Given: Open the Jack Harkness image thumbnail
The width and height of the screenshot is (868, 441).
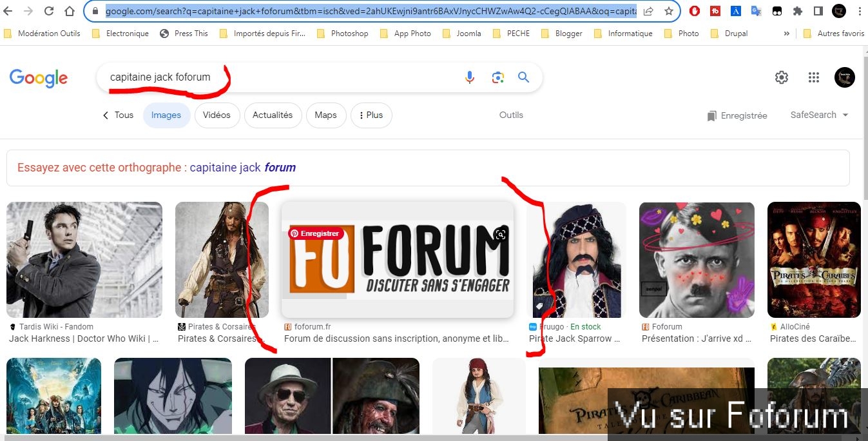Looking at the screenshot, I should tap(84, 260).
